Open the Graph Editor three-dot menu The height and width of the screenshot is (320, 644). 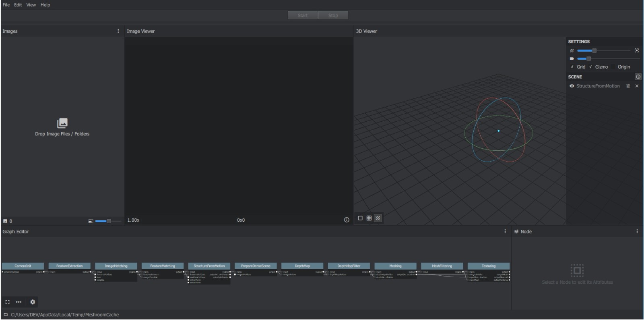tap(505, 231)
